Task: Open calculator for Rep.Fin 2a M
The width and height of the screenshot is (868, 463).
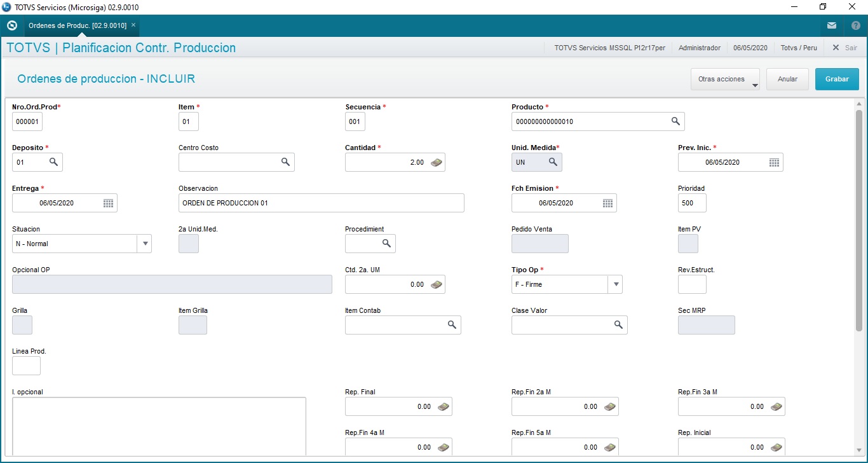Action: pos(610,406)
